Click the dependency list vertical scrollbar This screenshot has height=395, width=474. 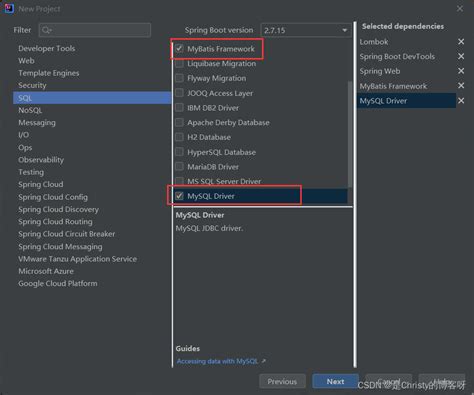350,134
